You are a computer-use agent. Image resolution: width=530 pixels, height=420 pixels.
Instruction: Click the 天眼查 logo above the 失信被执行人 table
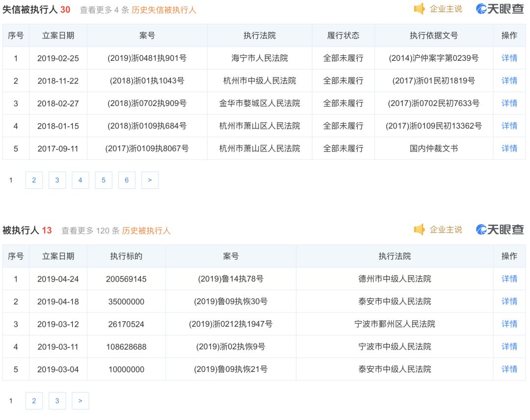pyautogui.click(x=500, y=9)
